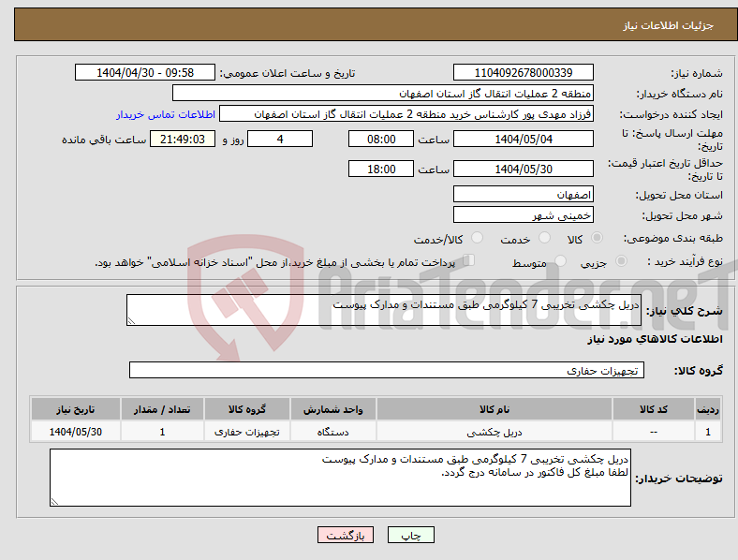Viewport: 738px width, 560px height.
Task: Click the need number field 1104092678000339
Action: click(x=523, y=72)
